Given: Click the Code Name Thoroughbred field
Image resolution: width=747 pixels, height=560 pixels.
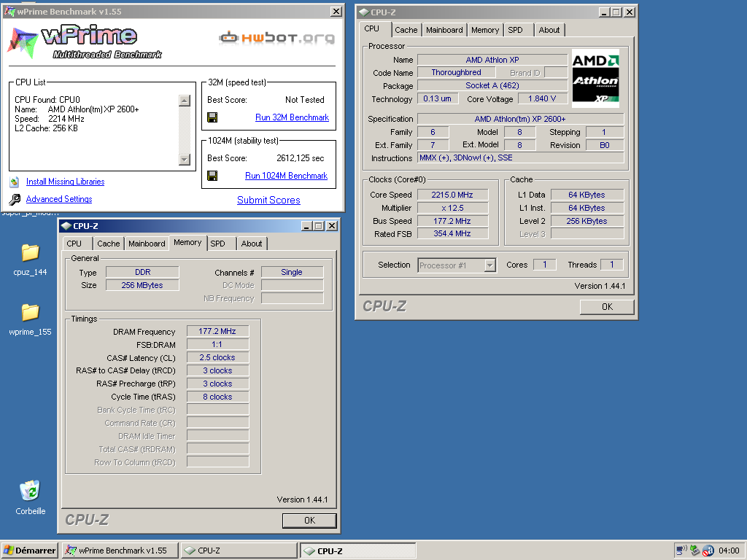Looking at the screenshot, I should [457, 72].
